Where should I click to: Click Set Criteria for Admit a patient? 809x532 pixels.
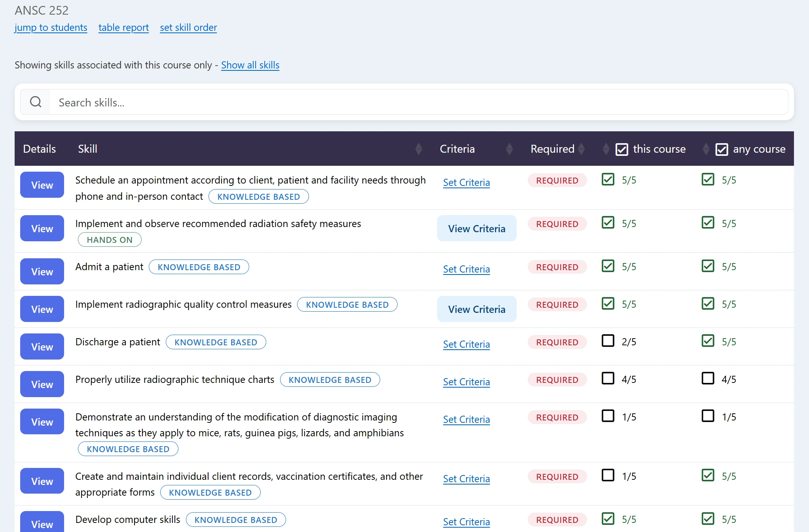466,269
